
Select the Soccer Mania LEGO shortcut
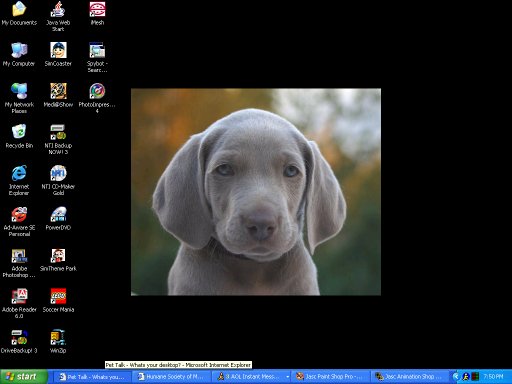(x=58, y=300)
